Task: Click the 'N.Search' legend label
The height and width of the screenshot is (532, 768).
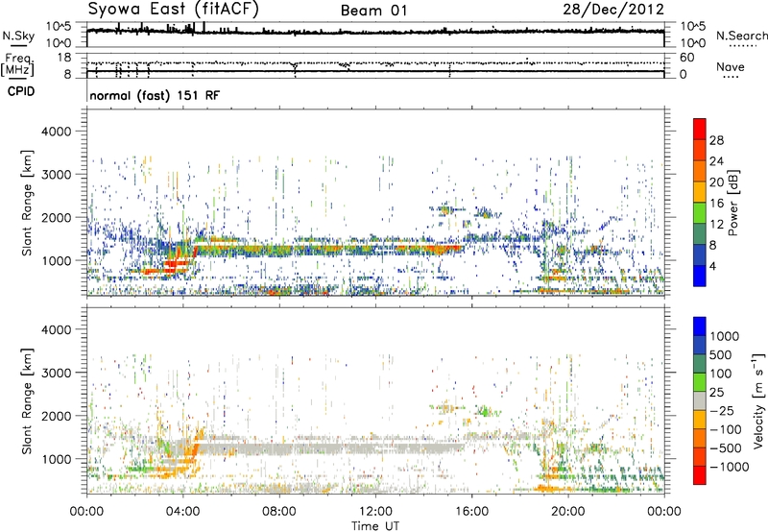Action: [x=741, y=36]
